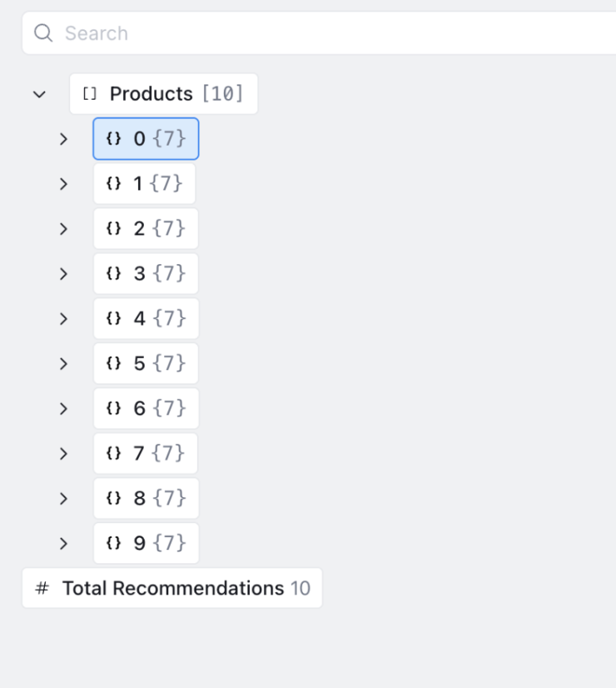Select object node 8 {7}
The height and width of the screenshot is (688, 616).
point(146,498)
